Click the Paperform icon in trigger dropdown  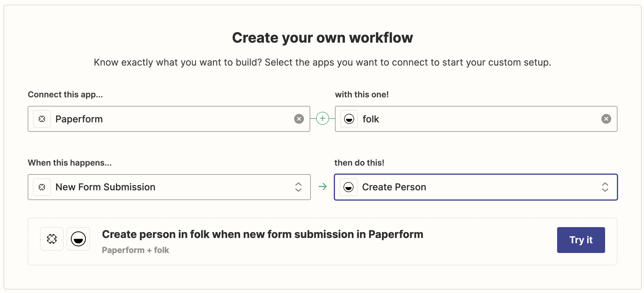tap(42, 187)
